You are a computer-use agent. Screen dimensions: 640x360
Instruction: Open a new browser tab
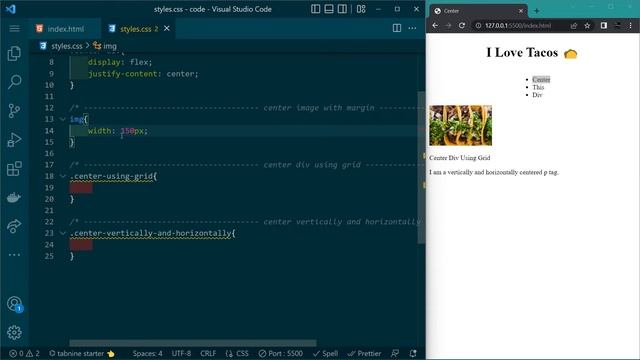537,11
